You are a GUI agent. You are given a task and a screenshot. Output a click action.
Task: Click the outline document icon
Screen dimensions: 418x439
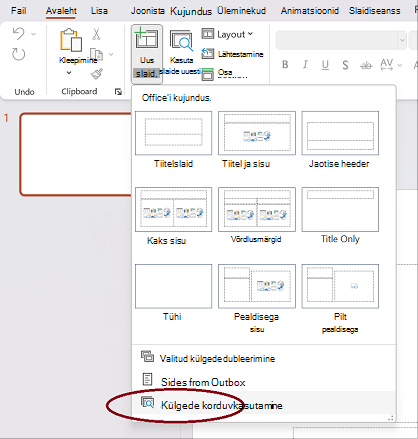(x=147, y=379)
